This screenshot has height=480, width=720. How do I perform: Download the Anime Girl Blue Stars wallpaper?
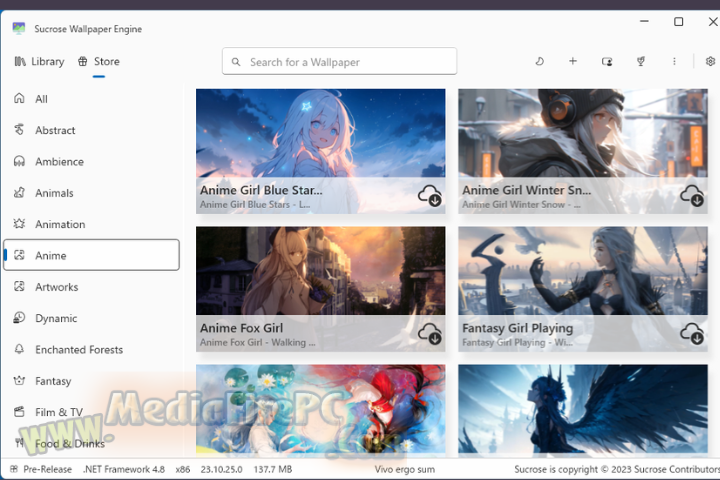[x=429, y=196]
